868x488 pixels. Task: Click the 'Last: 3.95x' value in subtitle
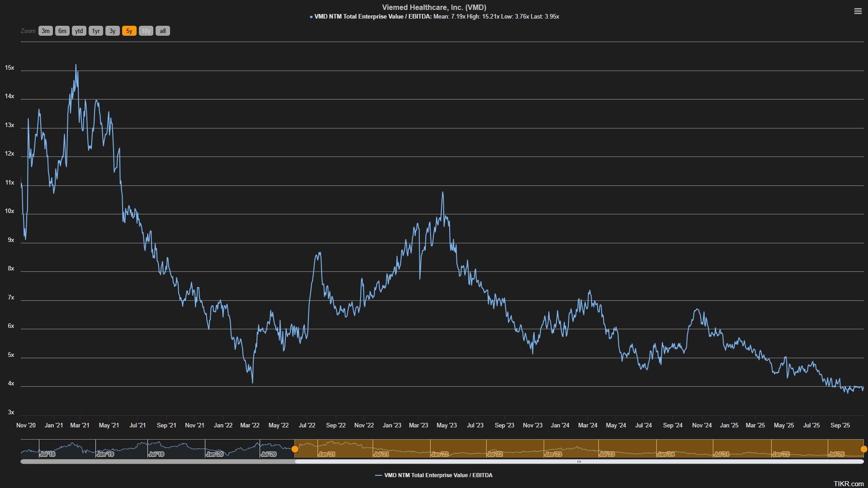click(x=545, y=17)
